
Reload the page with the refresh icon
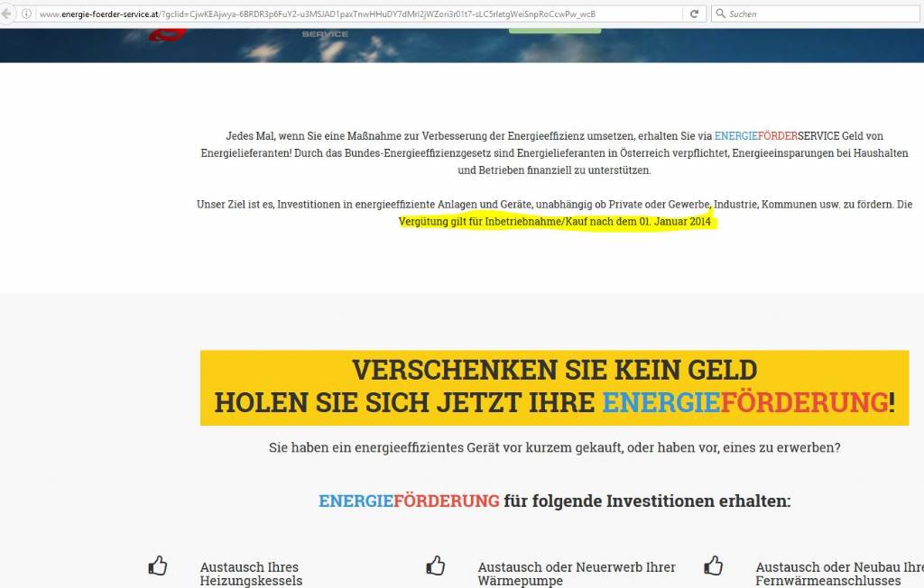694,14
